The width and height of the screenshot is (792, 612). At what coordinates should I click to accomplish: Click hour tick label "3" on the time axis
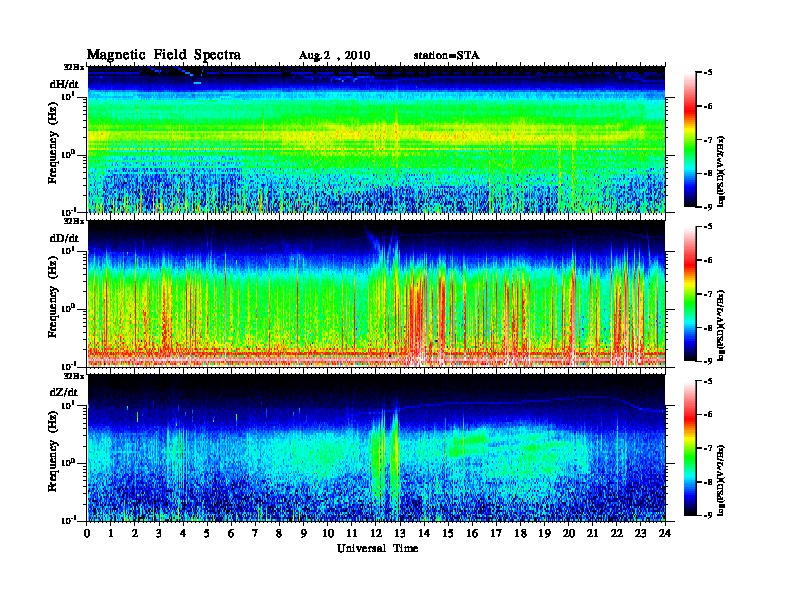tap(159, 533)
